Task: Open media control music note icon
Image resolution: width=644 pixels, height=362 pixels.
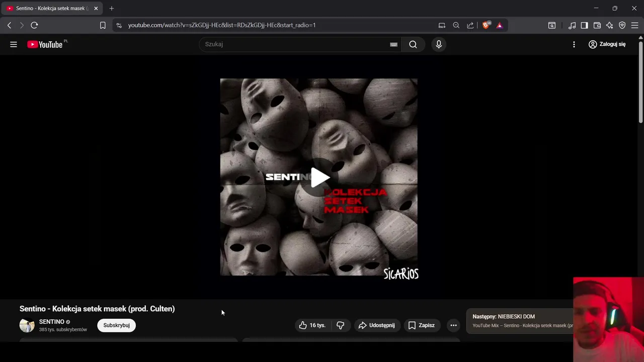Action: click(572, 25)
